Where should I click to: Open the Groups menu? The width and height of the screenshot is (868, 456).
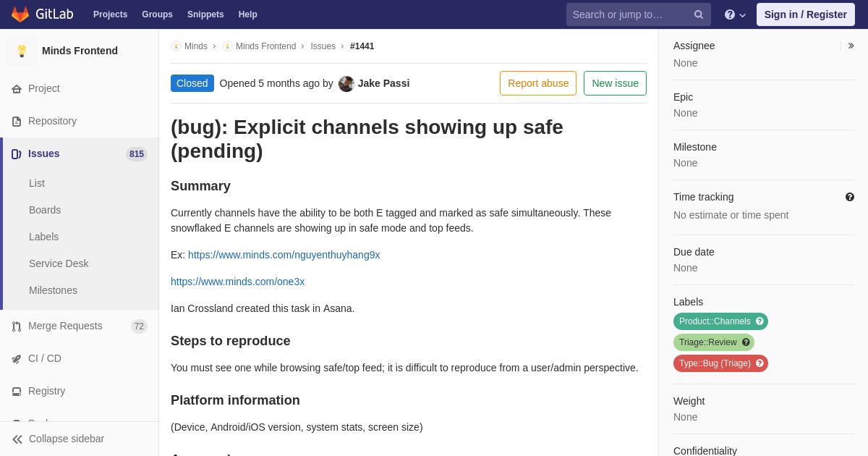[x=157, y=14]
